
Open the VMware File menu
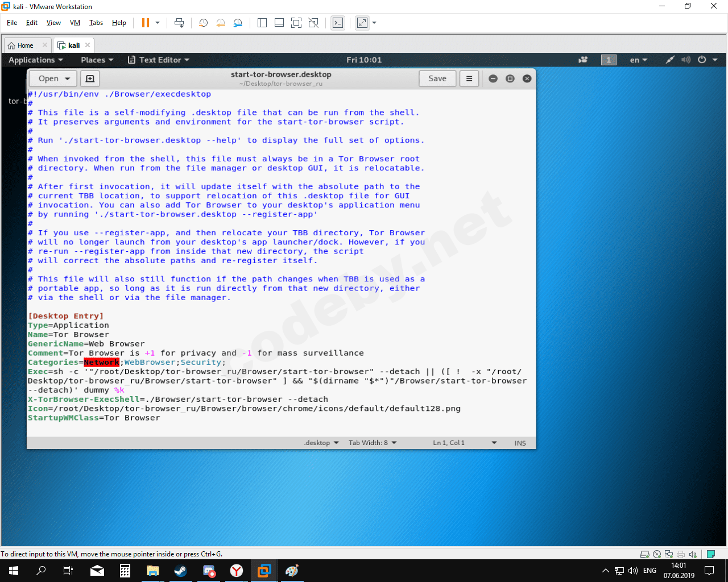point(12,23)
